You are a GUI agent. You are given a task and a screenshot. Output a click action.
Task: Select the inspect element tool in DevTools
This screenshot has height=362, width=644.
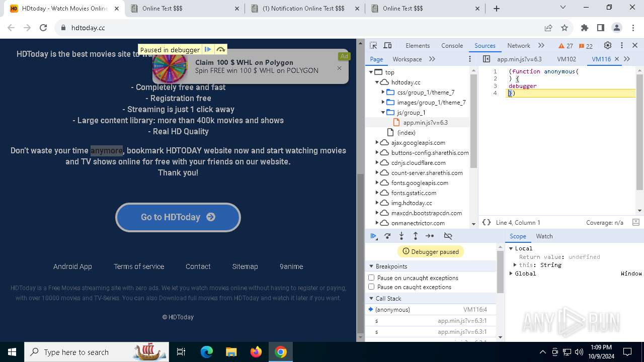tap(373, 45)
